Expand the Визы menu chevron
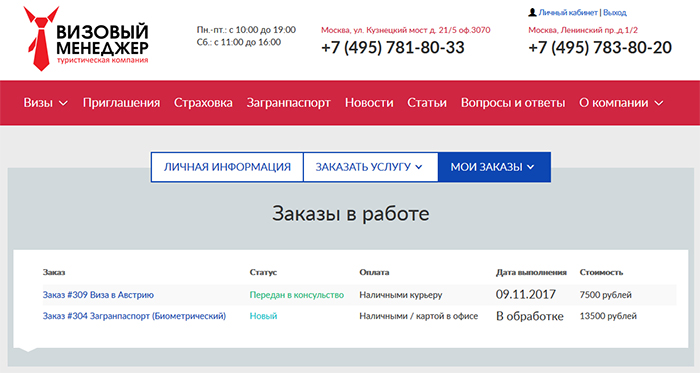This screenshot has width=700, height=373. [x=64, y=103]
